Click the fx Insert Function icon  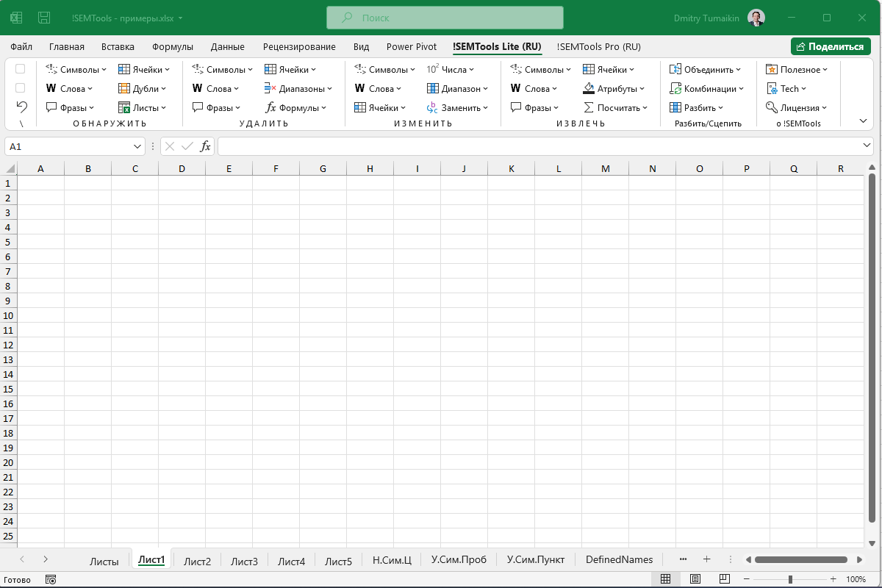pos(206,146)
